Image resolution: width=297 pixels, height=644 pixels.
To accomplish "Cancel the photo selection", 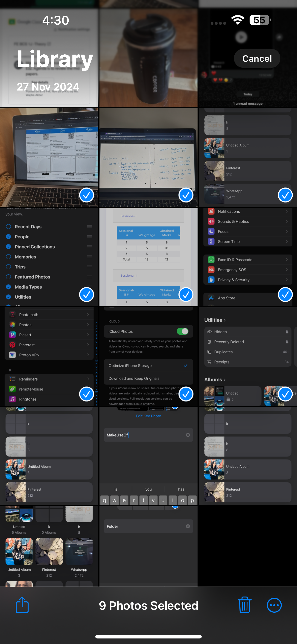I will pyautogui.click(x=257, y=58).
